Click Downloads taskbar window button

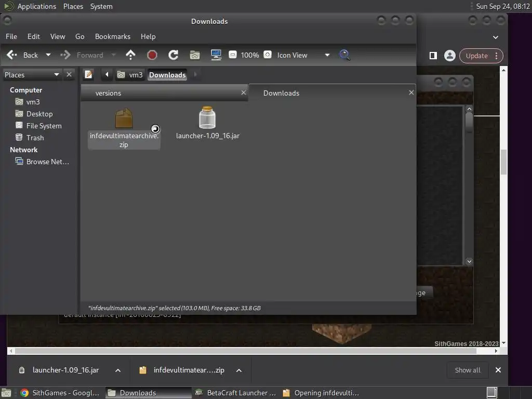(149, 393)
